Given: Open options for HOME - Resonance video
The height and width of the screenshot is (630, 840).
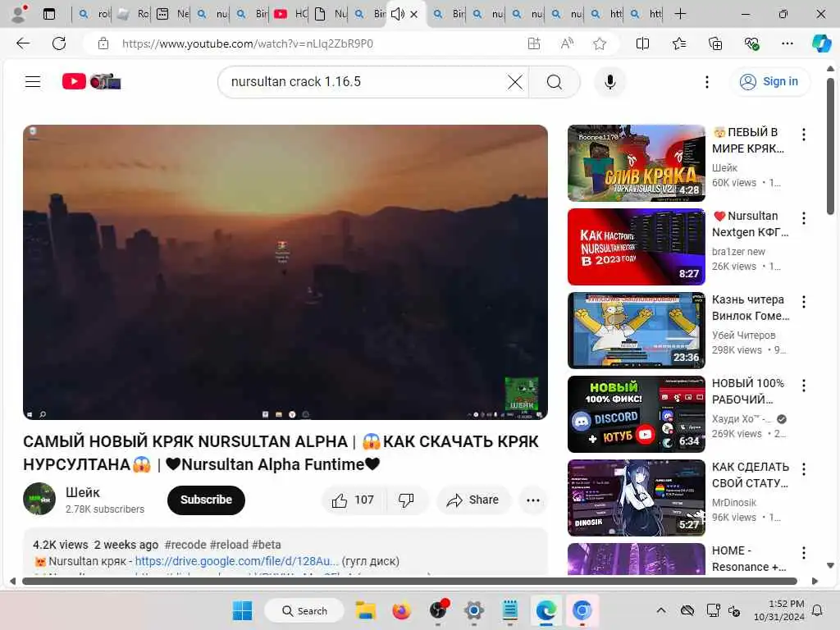Looking at the screenshot, I should (804, 552).
